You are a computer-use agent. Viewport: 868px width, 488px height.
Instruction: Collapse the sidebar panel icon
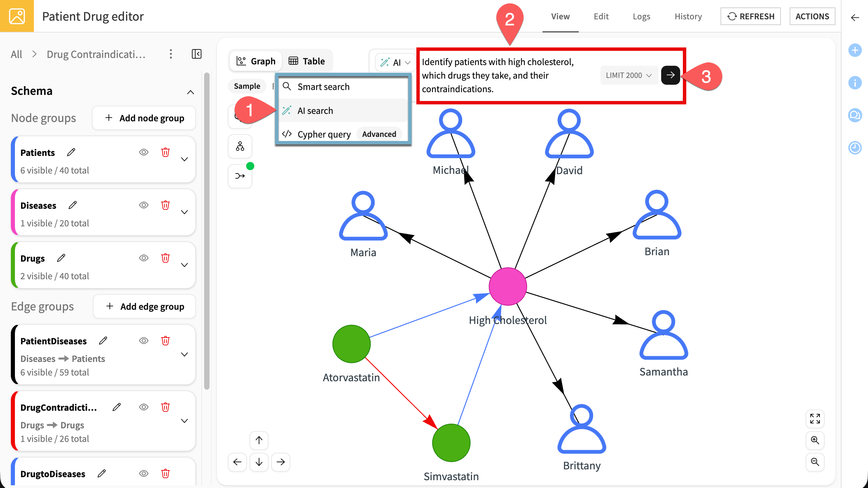coord(197,54)
